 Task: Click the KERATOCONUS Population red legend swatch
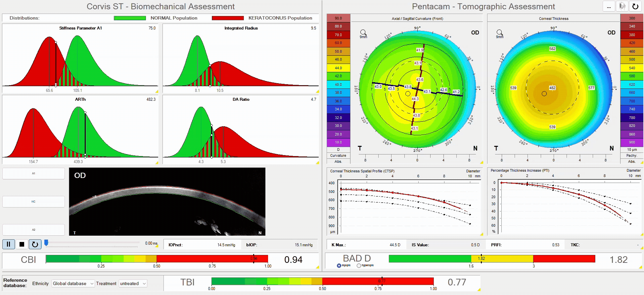coord(228,18)
